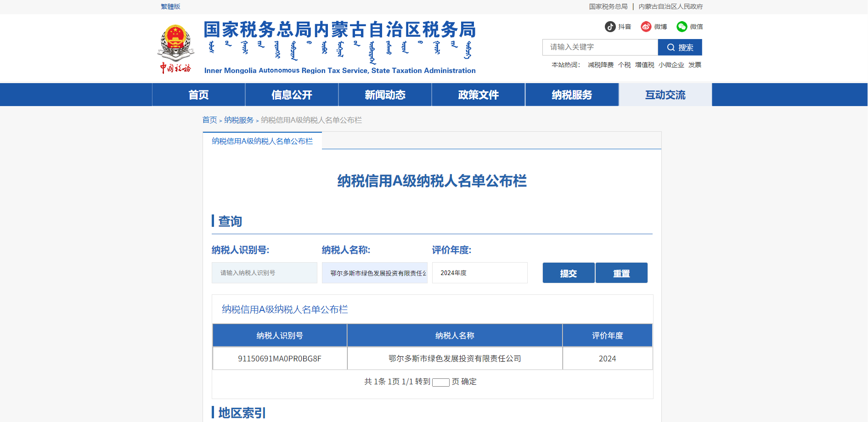Select the 纳税信用A级纳税人名单公布栏 tab
Screen dimensions: 868x422
[x=262, y=141]
